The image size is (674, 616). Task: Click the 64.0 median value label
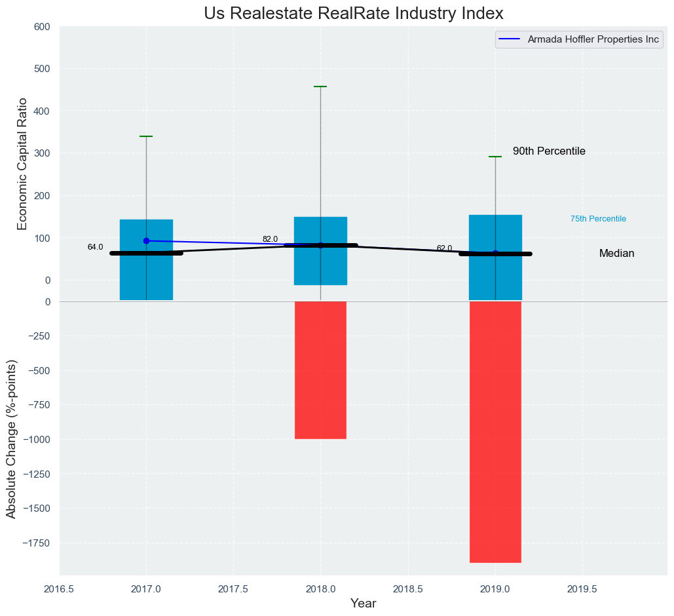[95, 247]
